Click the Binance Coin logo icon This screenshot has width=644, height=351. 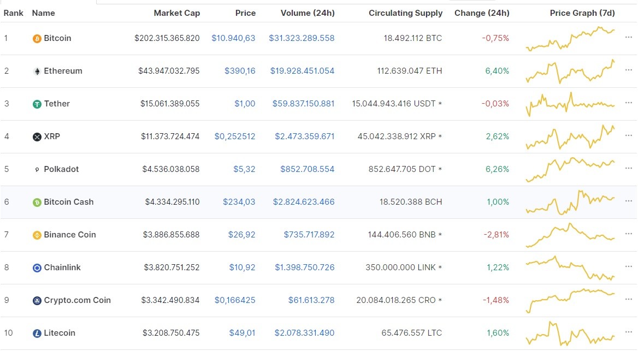37,235
